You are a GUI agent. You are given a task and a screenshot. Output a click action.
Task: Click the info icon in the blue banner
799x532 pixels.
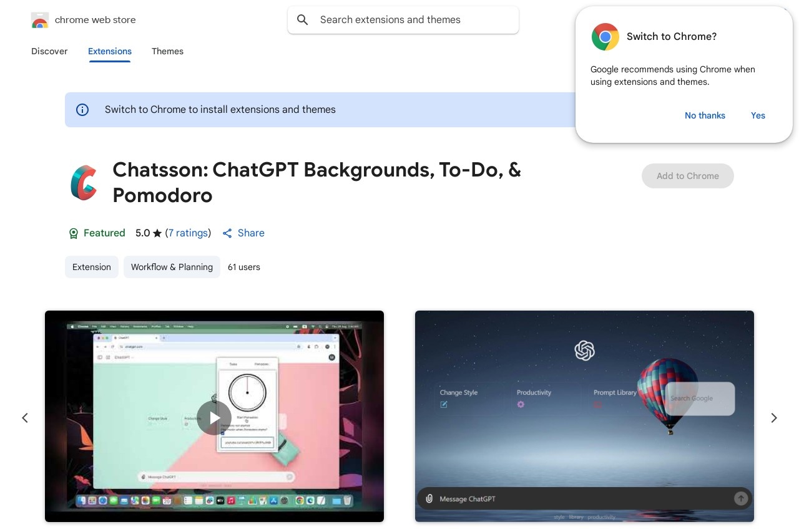[x=82, y=110]
